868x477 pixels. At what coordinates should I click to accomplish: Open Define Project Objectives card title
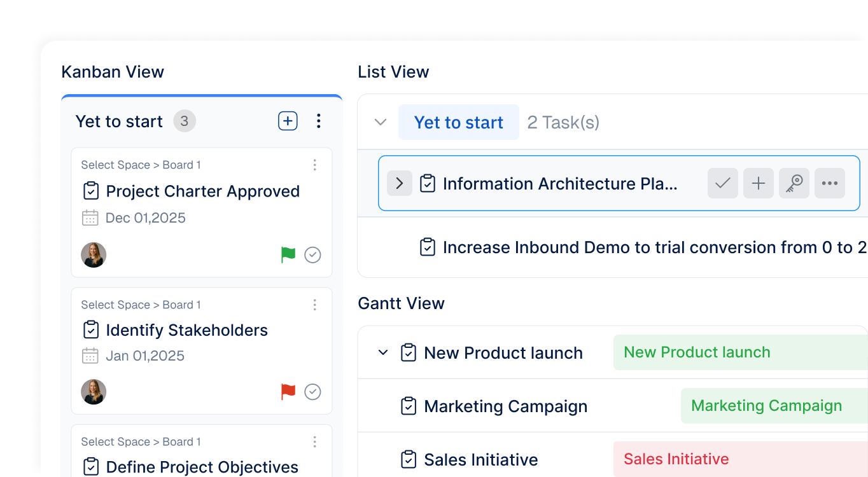click(202, 467)
